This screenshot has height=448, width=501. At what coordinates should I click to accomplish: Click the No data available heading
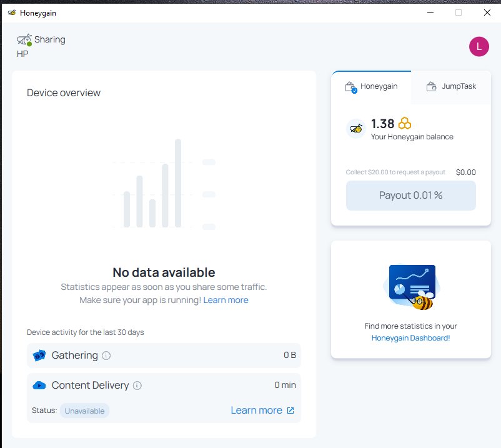[x=164, y=272]
